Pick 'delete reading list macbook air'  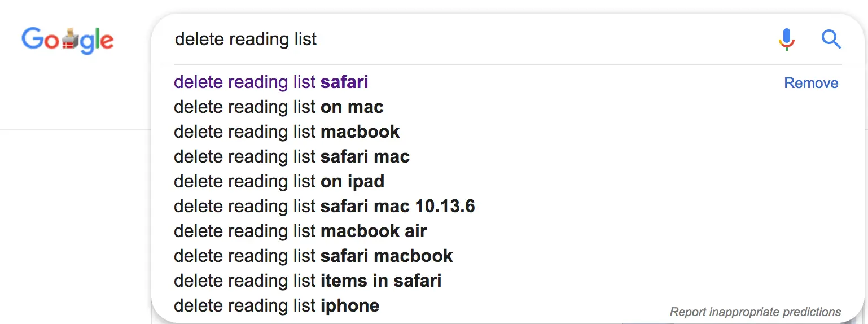300,231
